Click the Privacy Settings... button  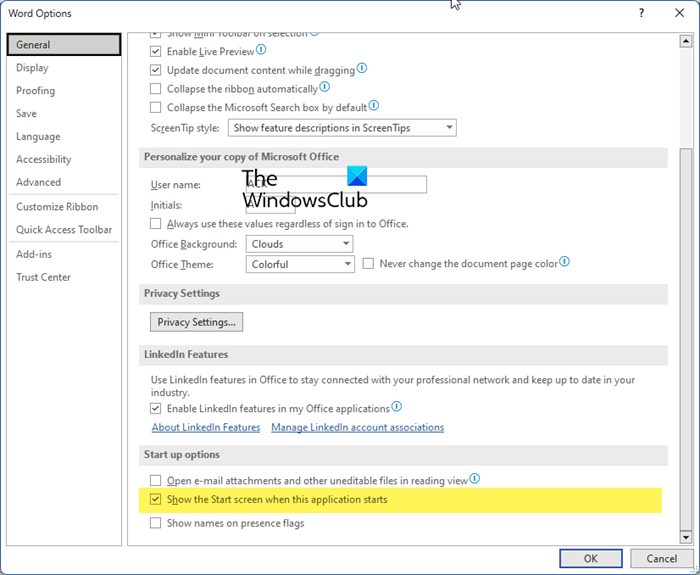pos(196,322)
